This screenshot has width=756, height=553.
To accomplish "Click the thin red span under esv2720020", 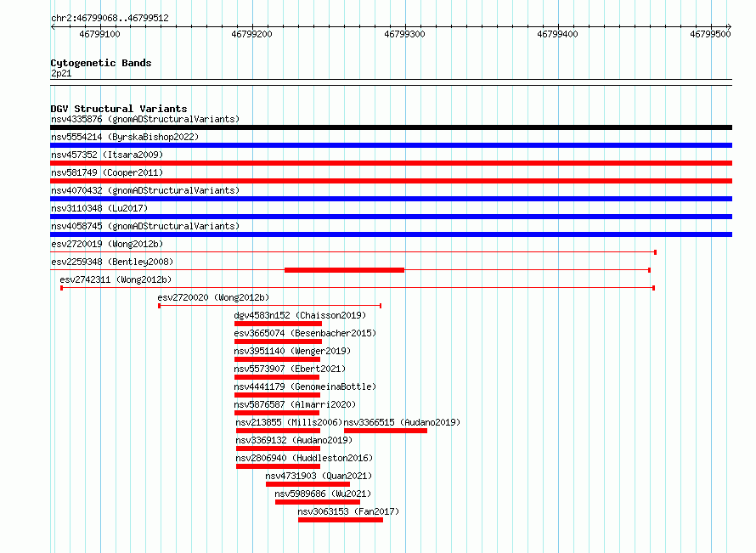I will click(270, 306).
